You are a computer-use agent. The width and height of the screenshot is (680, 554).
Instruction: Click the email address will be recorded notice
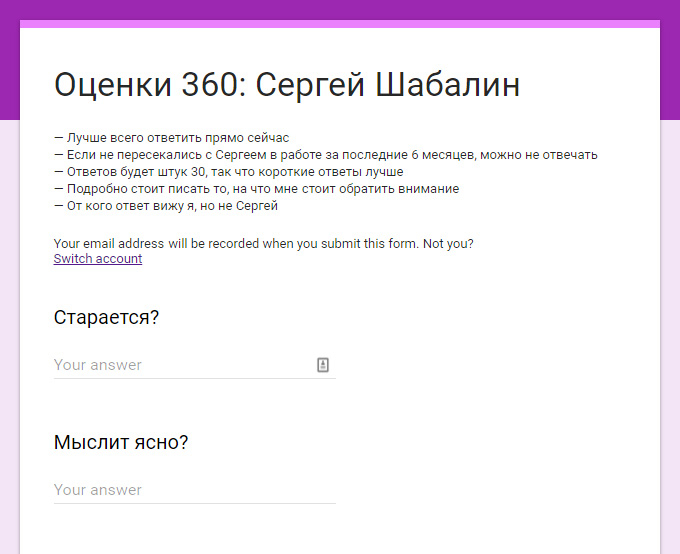click(236, 244)
